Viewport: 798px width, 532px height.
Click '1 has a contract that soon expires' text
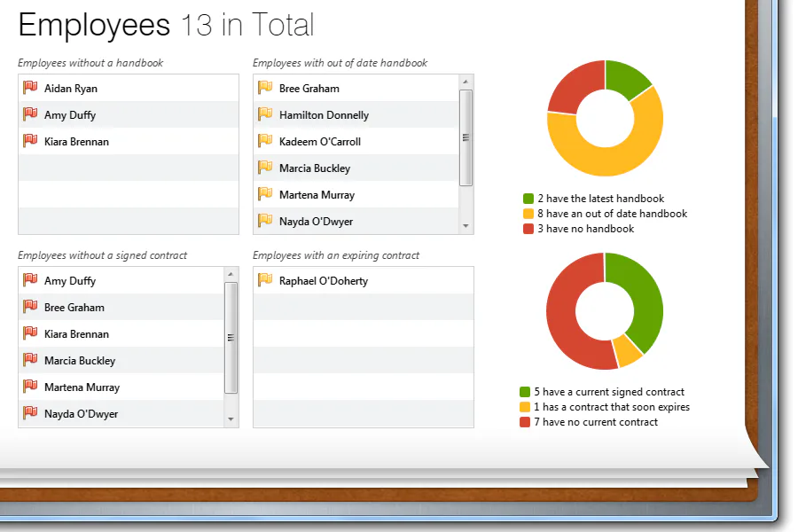(x=612, y=407)
